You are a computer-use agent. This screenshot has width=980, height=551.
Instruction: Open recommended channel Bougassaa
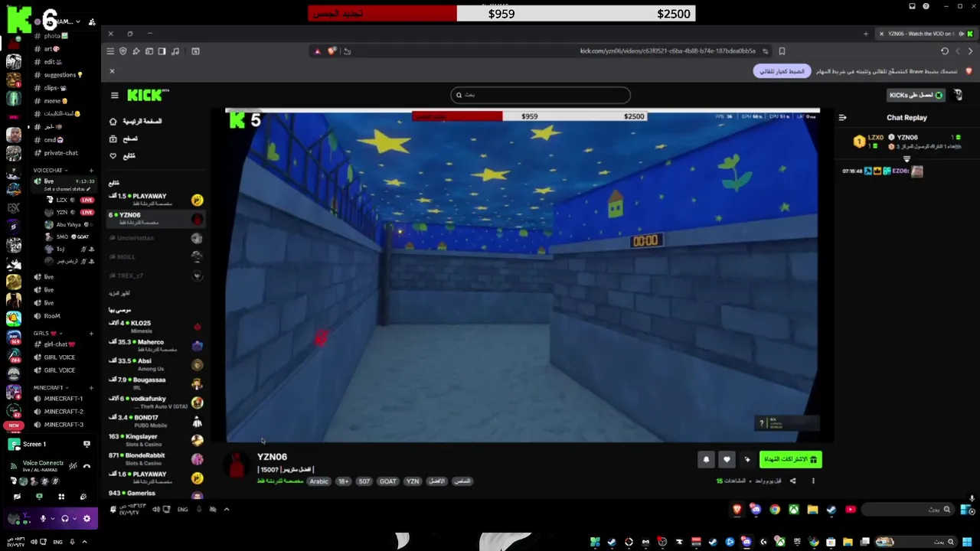155,383
